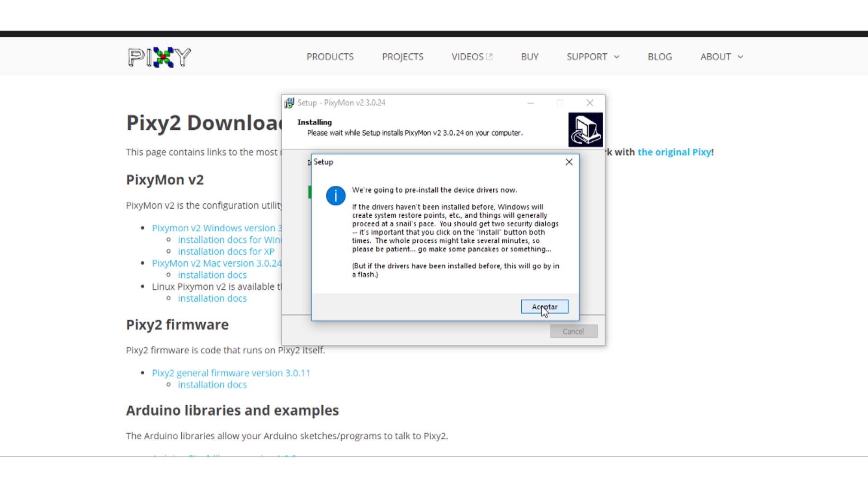This screenshot has width=868, height=488.
Task: Open the Projects menu item
Action: 403,57
